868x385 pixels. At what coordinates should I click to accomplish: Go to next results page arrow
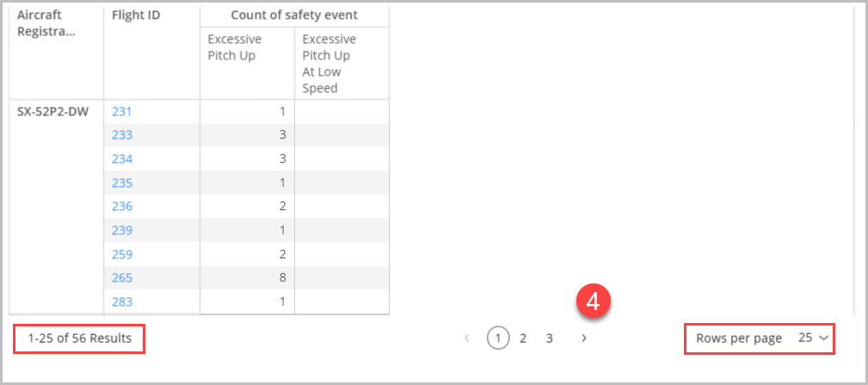[x=583, y=338]
